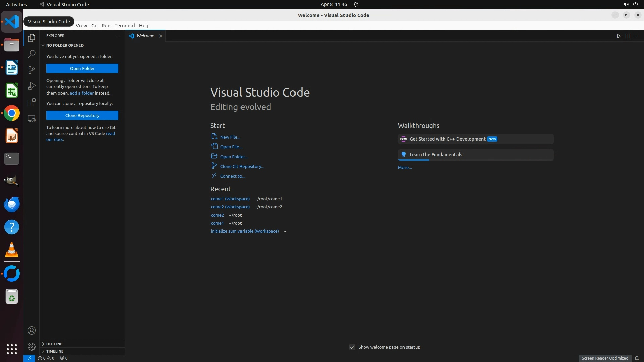This screenshot has width=644, height=362.
Task: Click the Clone Repository button
Action: click(x=82, y=115)
